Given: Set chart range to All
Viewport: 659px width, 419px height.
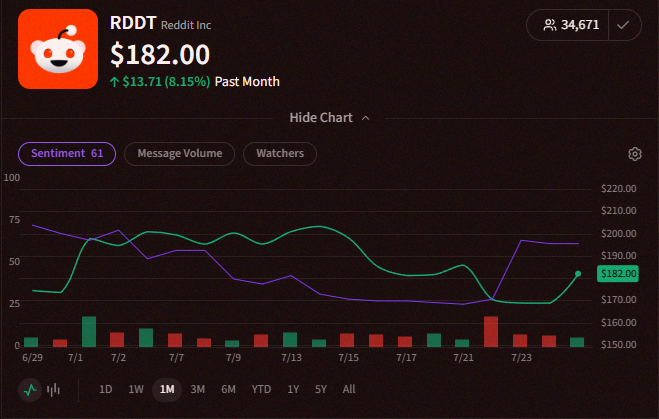Looking at the screenshot, I should click(349, 390).
